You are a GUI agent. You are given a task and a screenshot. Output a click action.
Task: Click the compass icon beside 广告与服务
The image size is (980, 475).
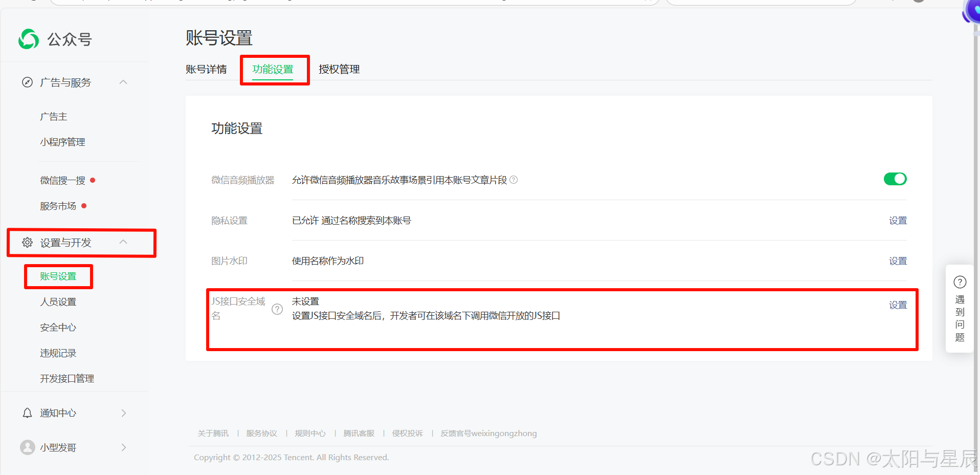(28, 82)
